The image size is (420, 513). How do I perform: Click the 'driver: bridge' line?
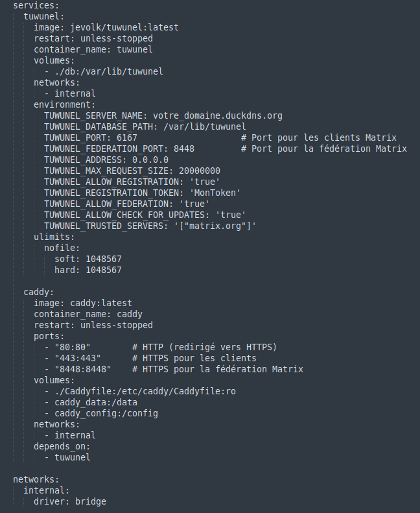click(x=70, y=501)
